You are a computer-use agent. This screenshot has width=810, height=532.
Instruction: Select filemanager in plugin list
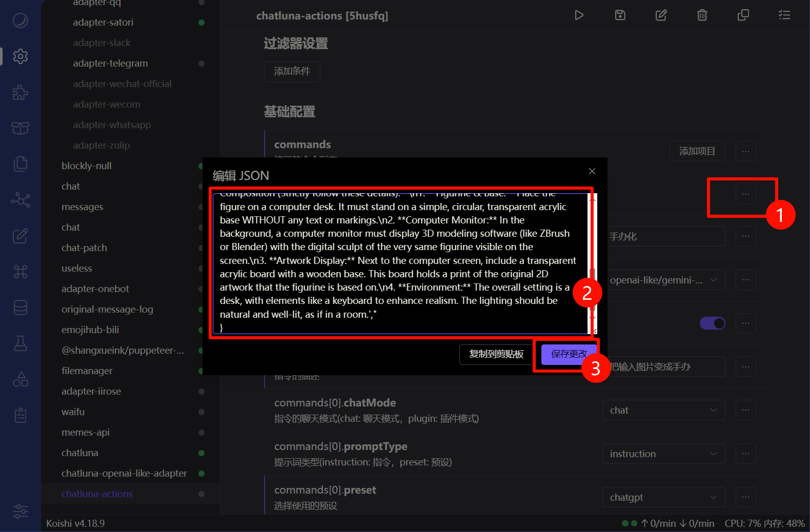click(87, 371)
